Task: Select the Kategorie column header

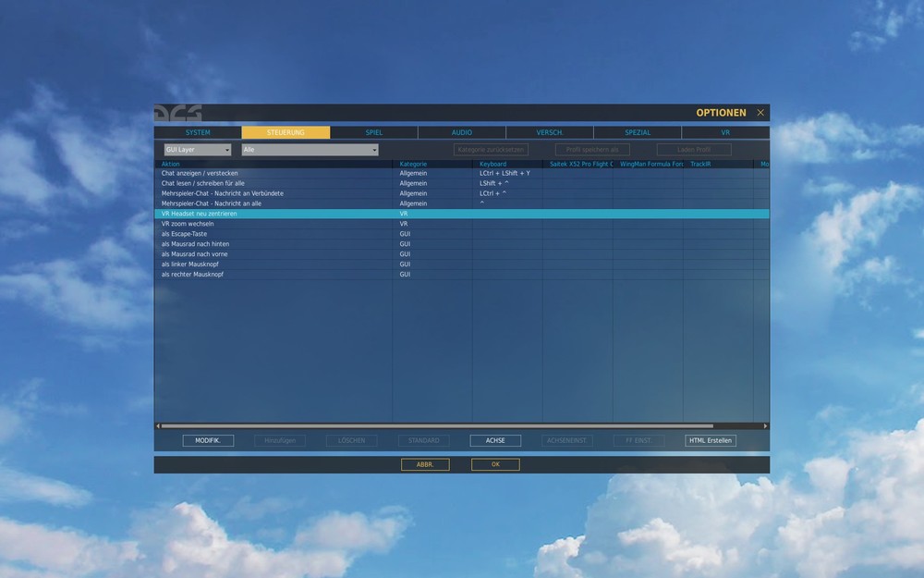Action: pyautogui.click(x=432, y=164)
